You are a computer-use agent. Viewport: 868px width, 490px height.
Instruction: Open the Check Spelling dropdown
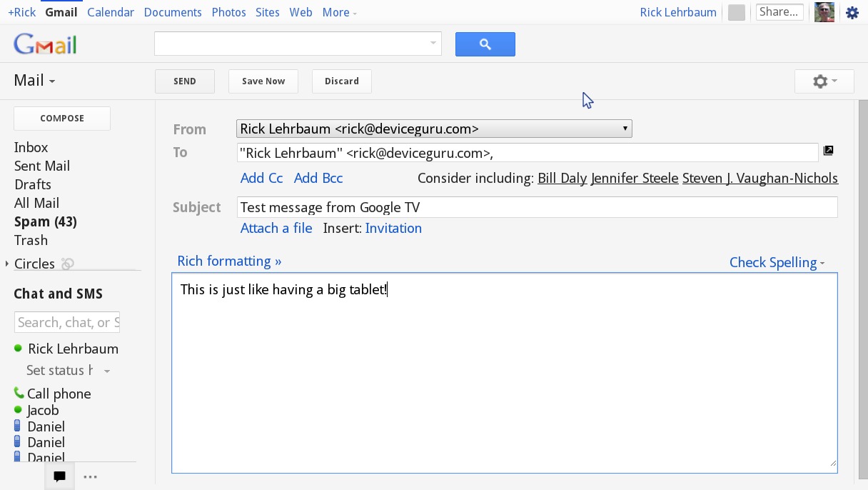point(777,262)
